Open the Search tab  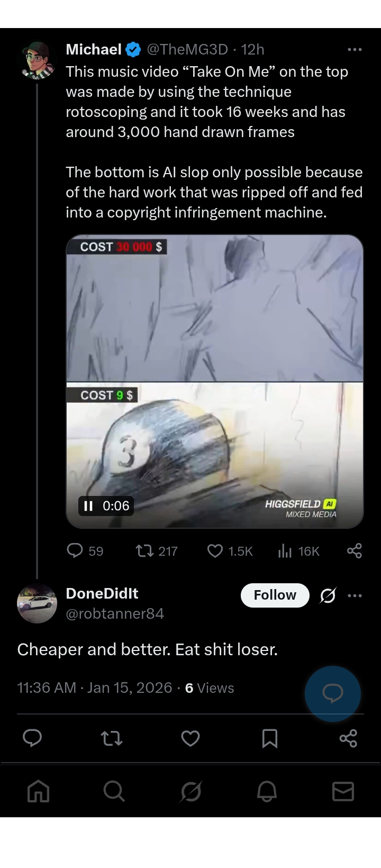pos(114,792)
